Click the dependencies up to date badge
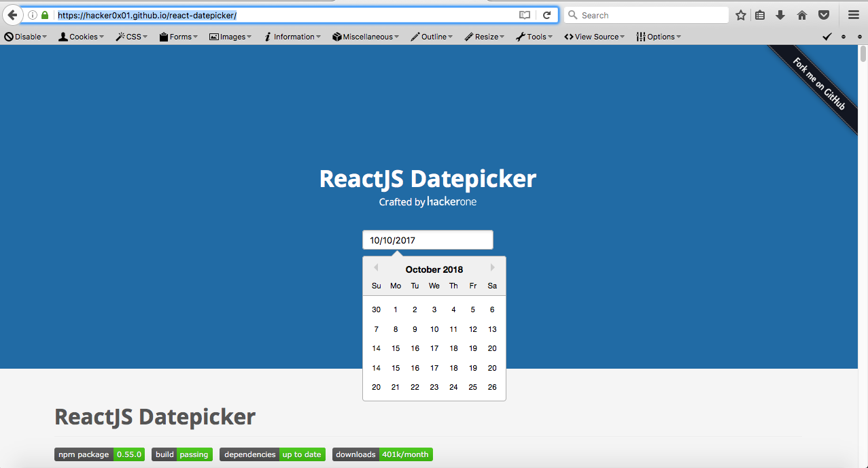Screen dimensions: 868x468 273,454
